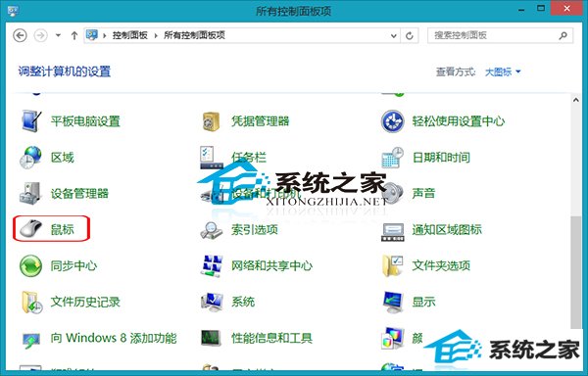Open the 平板电脑设置 icon

pyautogui.click(x=31, y=121)
